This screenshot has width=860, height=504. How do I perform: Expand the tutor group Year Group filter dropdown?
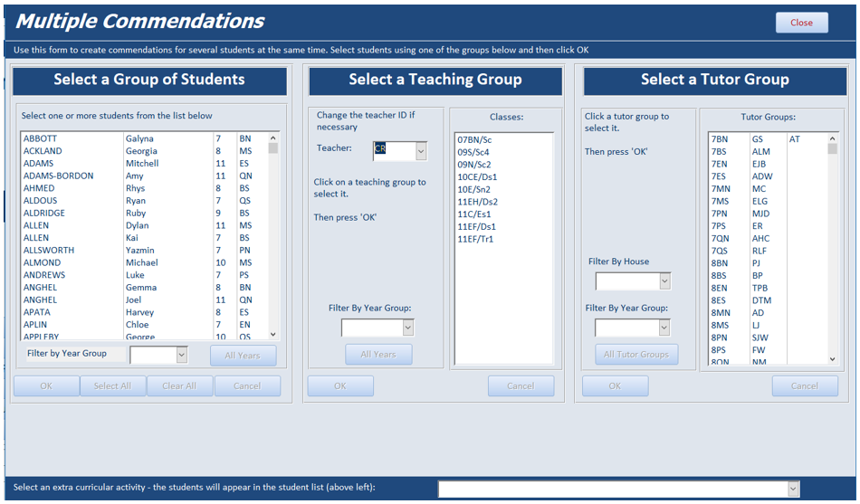[664, 328]
